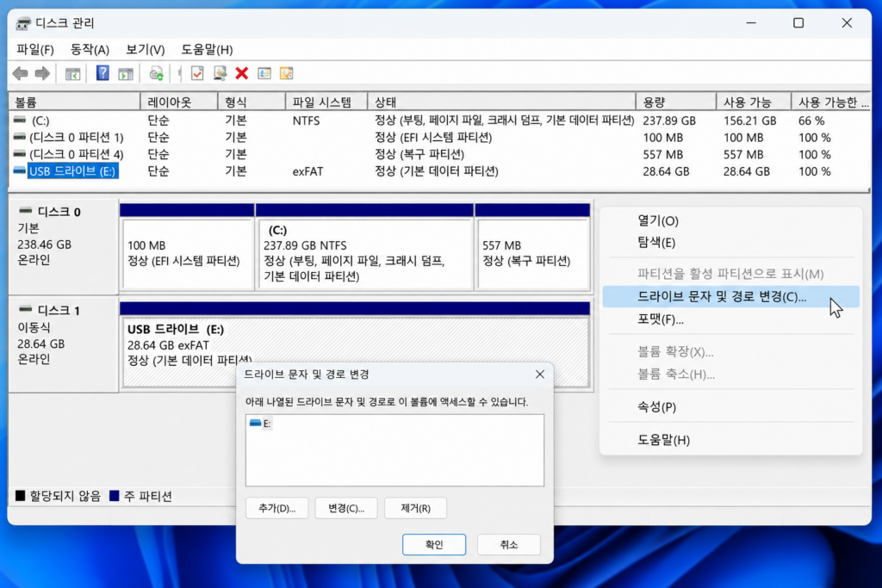This screenshot has width=882, height=588.
Task: Click the 추가(D)... button
Action: [x=276, y=508]
